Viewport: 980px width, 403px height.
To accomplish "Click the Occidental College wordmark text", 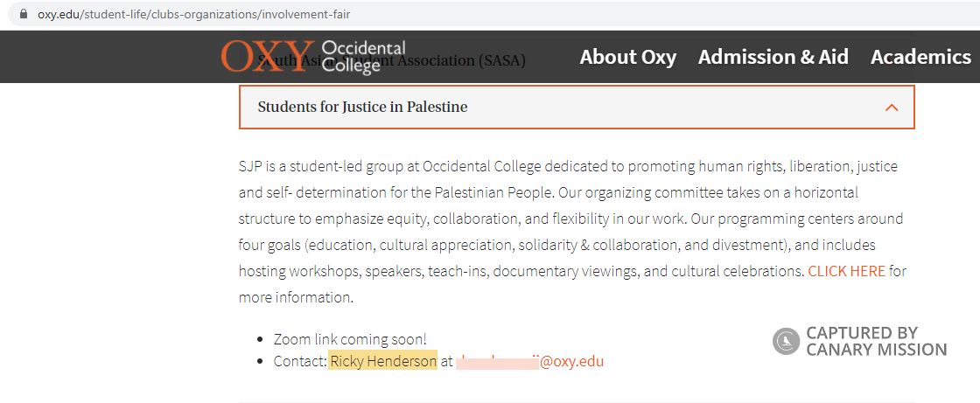I will point(363,56).
